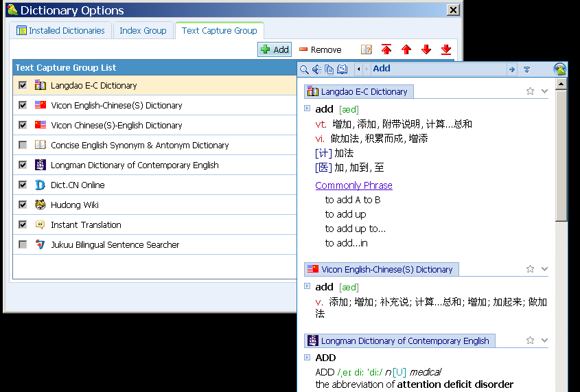Uncheck the Vicon English-Chinese(S) Dictionary checkbox
The width and height of the screenshot is (580, 392).
click(23, 105)
